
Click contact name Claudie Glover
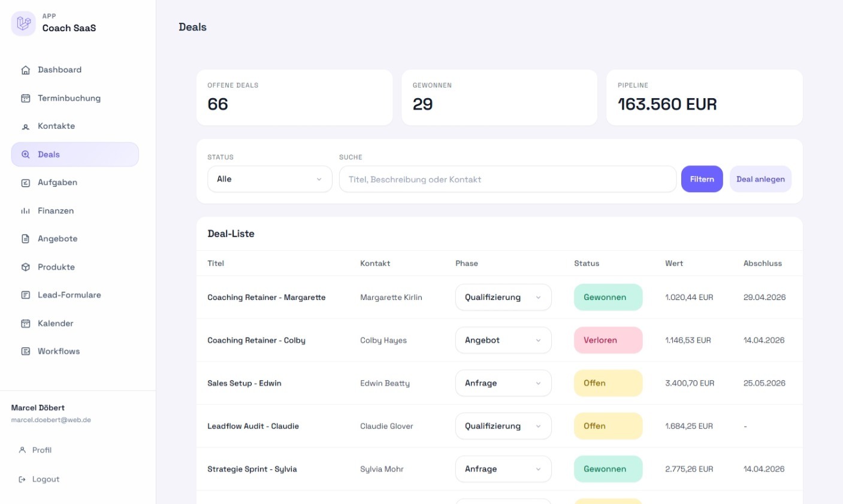386,426
